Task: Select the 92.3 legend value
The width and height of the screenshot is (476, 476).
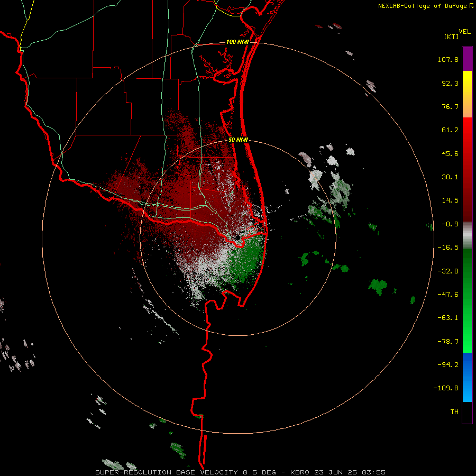Action: coord(450,83)
